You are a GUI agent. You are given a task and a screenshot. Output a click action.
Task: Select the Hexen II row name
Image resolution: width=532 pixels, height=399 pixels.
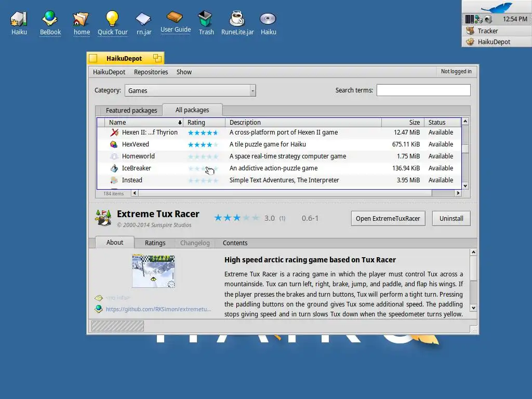[150, 132]
